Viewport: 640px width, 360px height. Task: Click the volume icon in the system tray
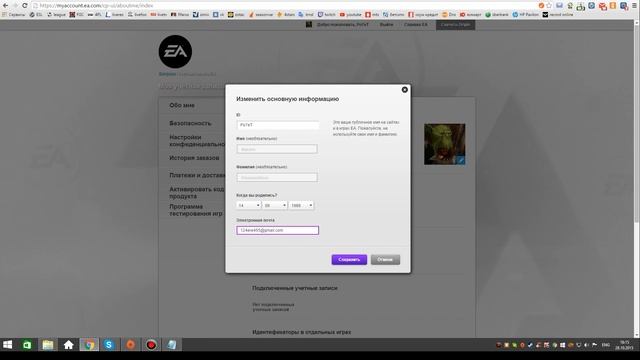[x=586, y=345]
